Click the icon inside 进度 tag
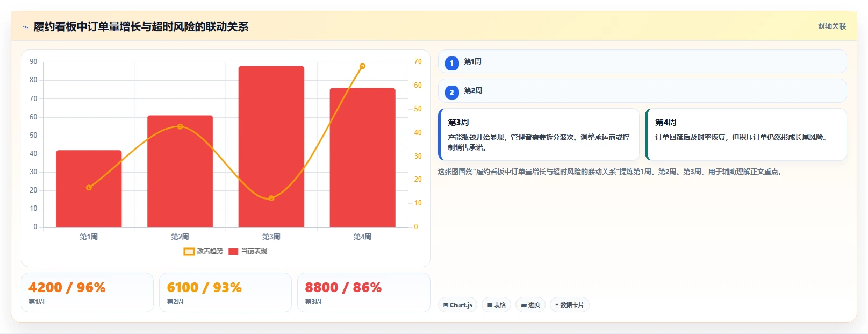 (x=524, y=305)
